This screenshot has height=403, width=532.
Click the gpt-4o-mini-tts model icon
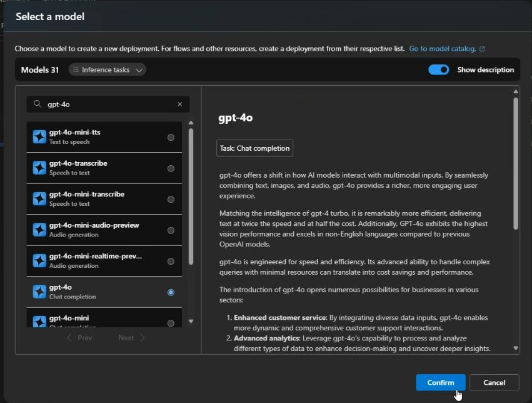pyautogui.click(x=40, y=137)
